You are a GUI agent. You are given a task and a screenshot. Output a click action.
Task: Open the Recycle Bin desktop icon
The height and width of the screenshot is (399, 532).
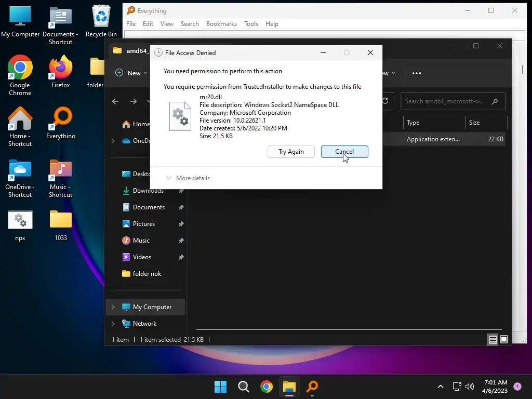[x=101, y=21]
